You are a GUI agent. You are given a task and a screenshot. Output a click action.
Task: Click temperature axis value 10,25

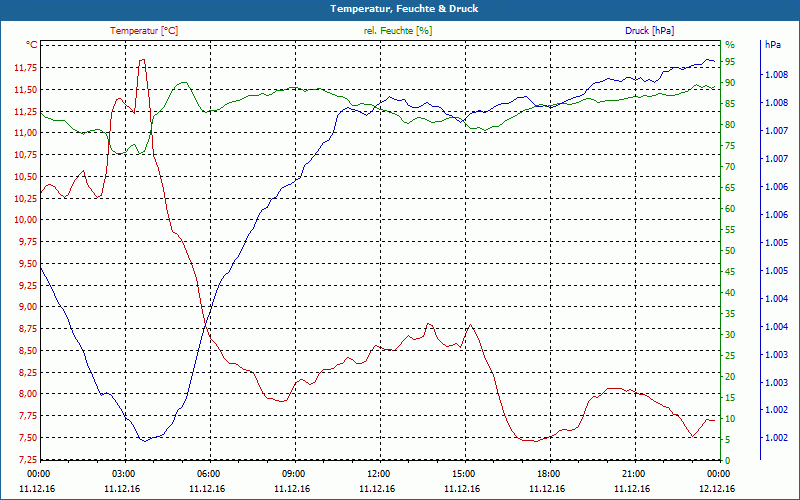pyautogui.click(x=26, y=198)
